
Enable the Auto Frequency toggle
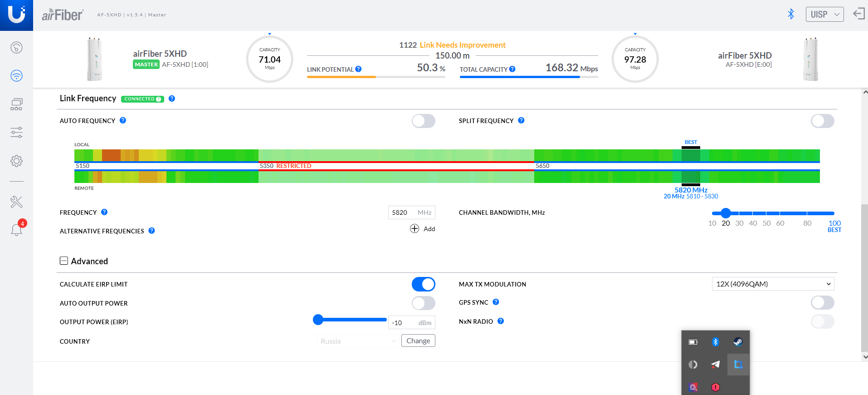(x=424, y=121)
